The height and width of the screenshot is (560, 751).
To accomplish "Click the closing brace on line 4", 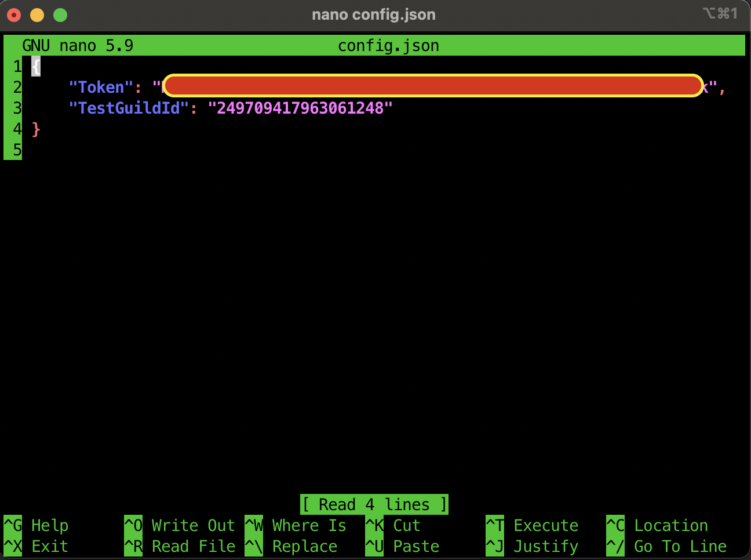I will [x=36, y=129].
